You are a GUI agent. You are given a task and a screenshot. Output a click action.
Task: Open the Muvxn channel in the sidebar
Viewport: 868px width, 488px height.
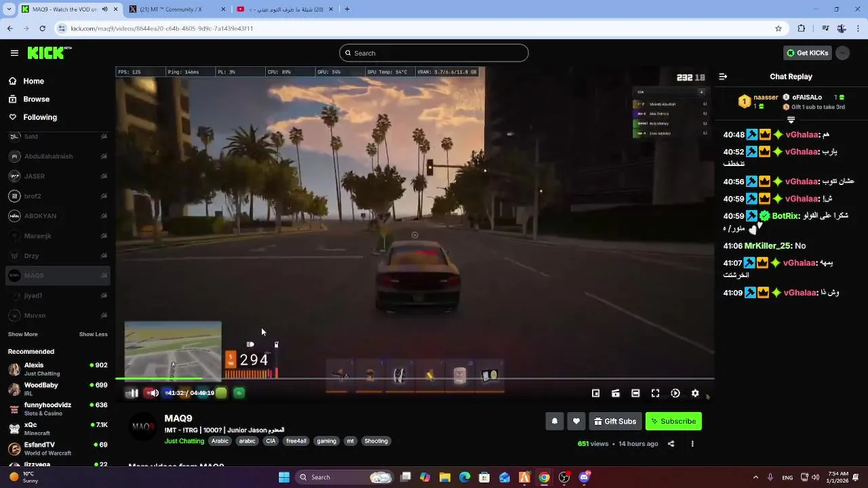click(58, 315)
